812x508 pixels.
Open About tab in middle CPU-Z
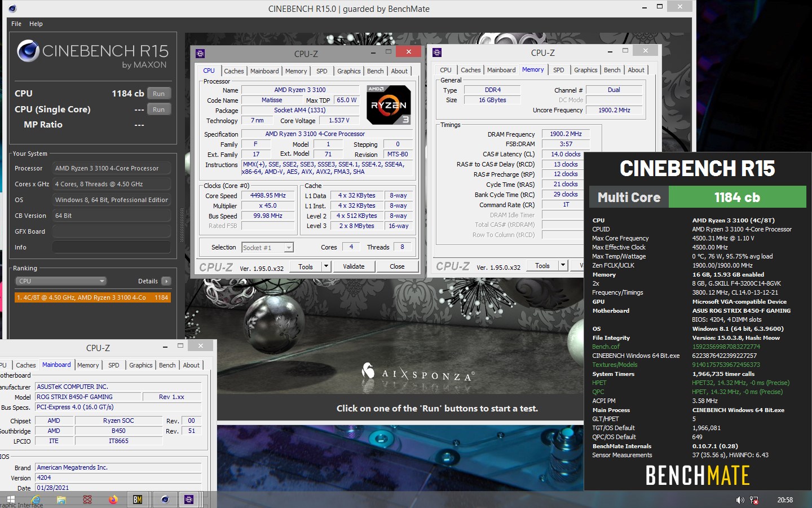click(399, 71)
